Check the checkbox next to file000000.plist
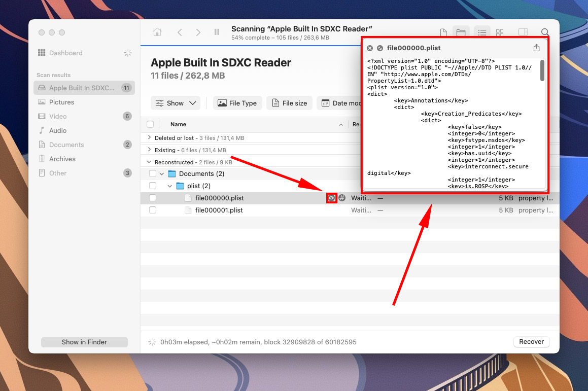This screenshot has height=391, width=588. tap(152, 198)
